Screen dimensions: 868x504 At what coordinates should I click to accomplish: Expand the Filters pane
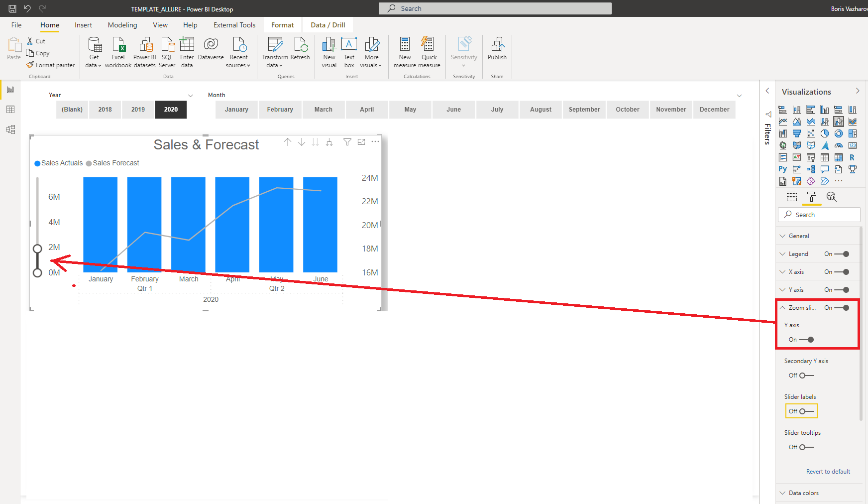[x=767, y=91]
